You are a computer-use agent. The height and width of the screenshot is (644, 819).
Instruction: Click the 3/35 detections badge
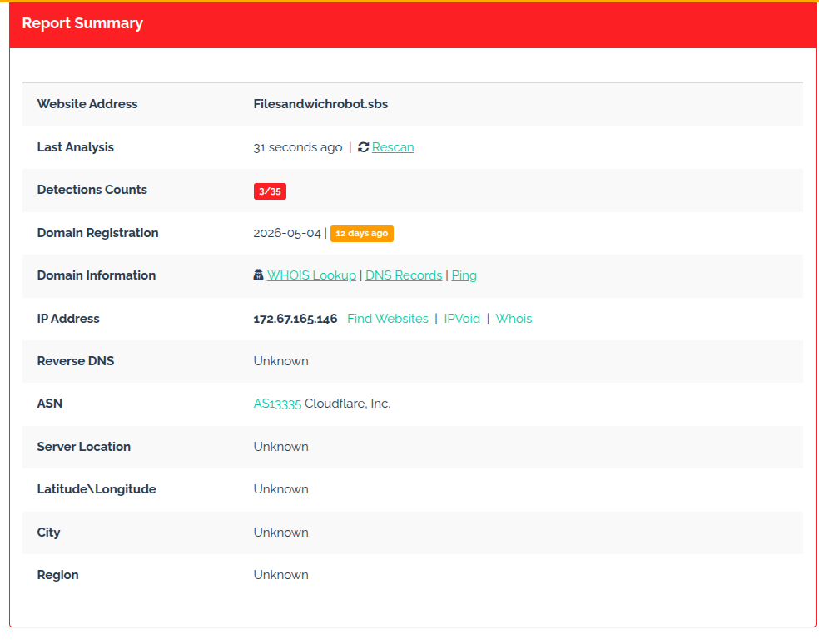pos(270,191)
